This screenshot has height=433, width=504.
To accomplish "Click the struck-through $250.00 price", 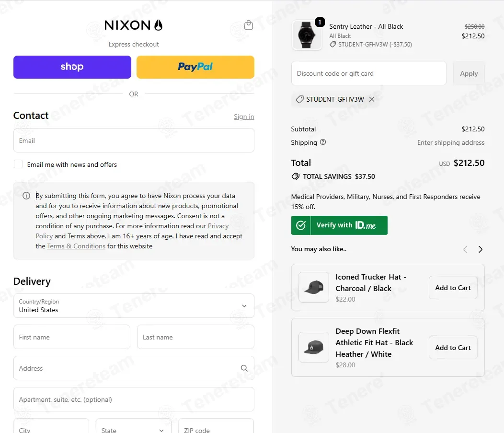I will point(474,26).
